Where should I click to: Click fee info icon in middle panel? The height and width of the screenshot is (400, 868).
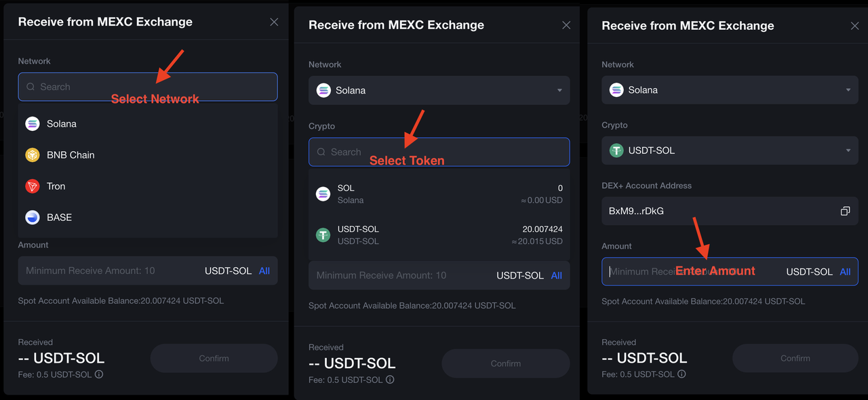click(390, 380)
